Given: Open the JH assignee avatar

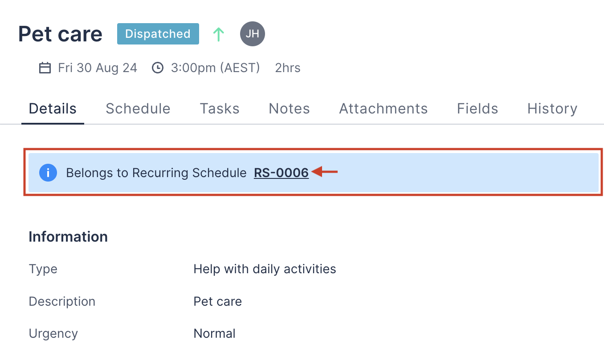Looking at the screenshot, I should 253,34.
